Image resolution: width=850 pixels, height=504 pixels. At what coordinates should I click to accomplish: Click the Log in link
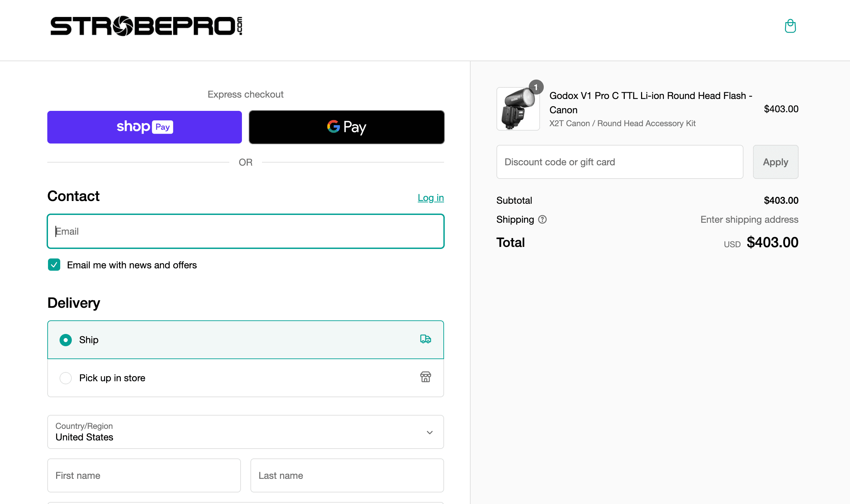431,198
